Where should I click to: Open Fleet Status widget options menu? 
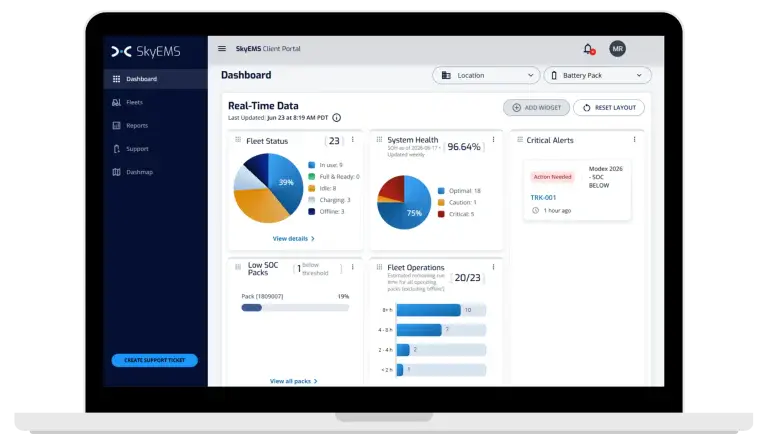coord(353,140)
